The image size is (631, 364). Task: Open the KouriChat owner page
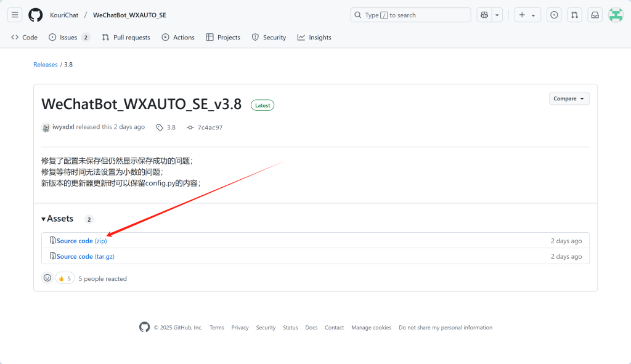[x=64, y=15]
